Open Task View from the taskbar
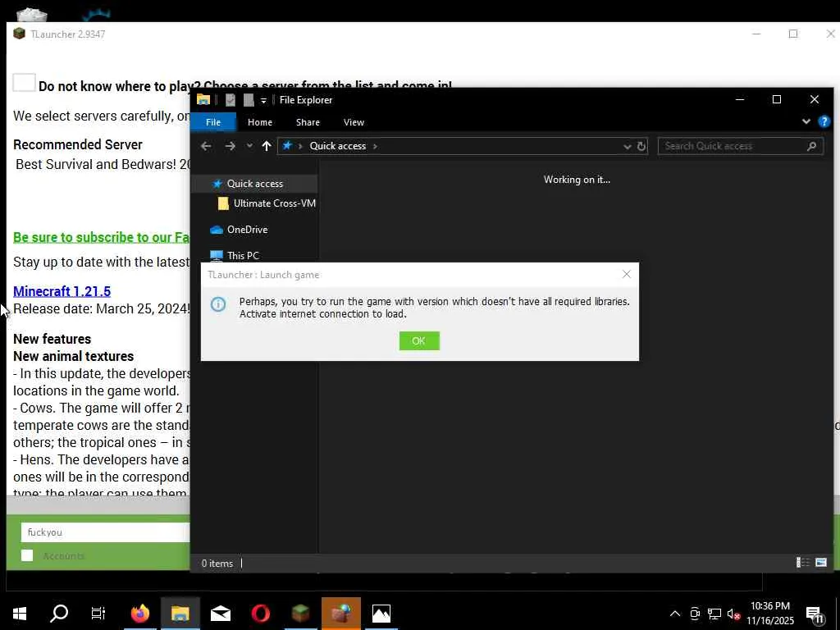The width and height of the screenshot is (840, 630). click(x=98, y=614)
